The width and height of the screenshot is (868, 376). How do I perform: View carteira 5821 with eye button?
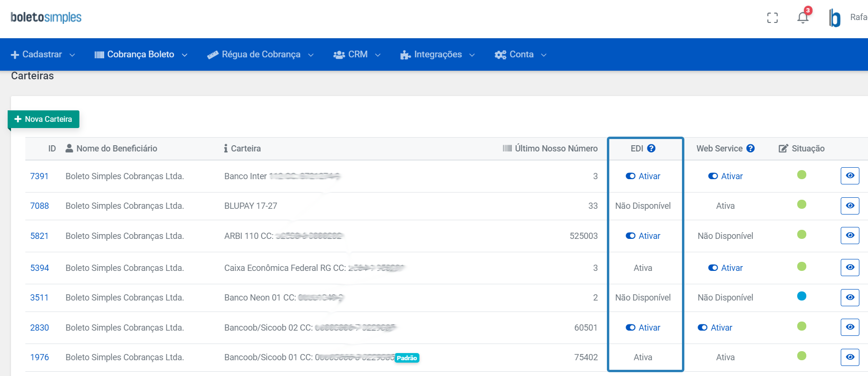click(850, 235)
